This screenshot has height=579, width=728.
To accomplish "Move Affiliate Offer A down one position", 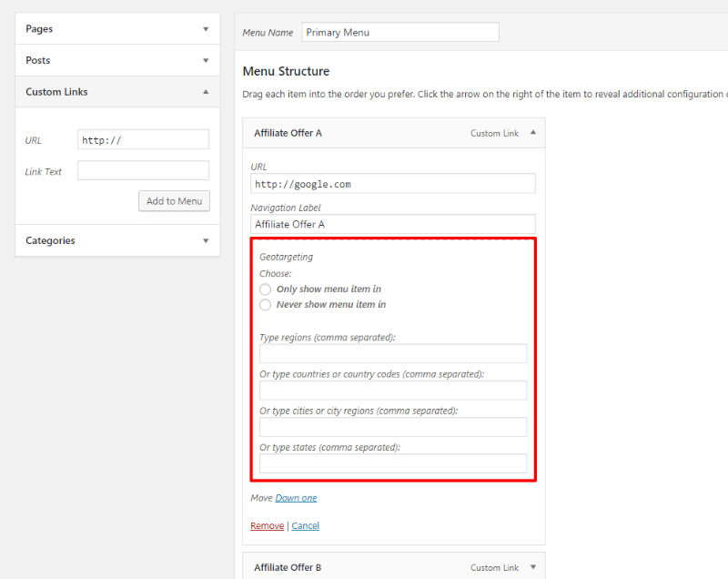I will (296, 497).
